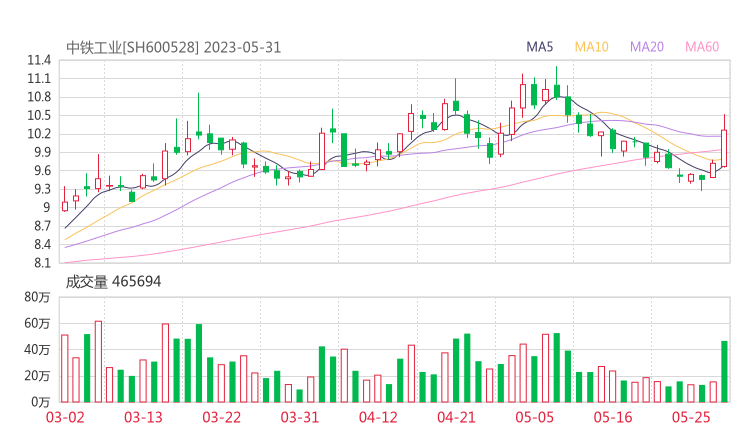Click the 9.6 price axis label
The image size is (740, 440).
41,171
